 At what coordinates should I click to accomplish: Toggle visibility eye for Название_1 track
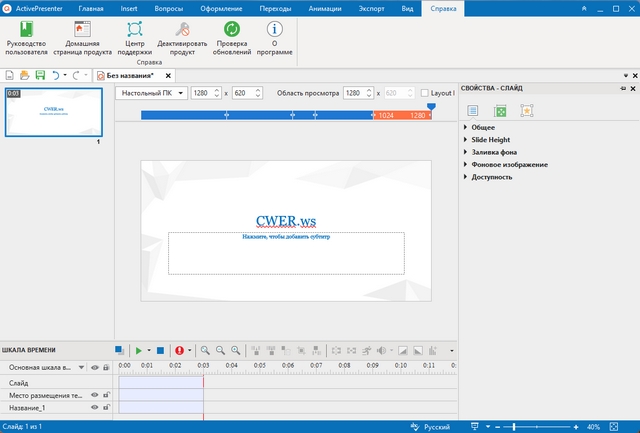click(x=95, y=408)
